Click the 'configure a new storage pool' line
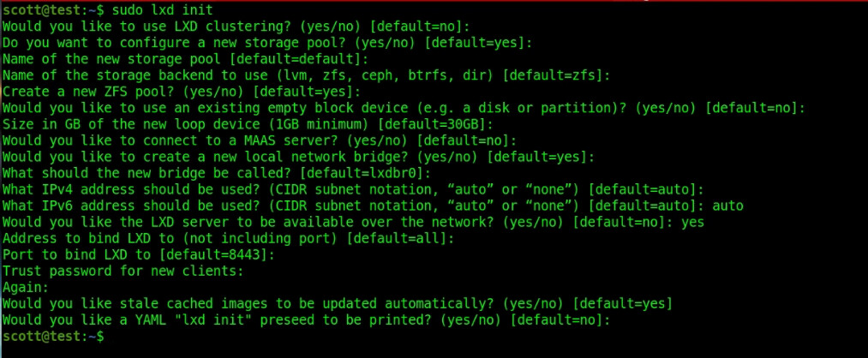Viewport: 868px width, 358px height. click(x=267, y=43)
